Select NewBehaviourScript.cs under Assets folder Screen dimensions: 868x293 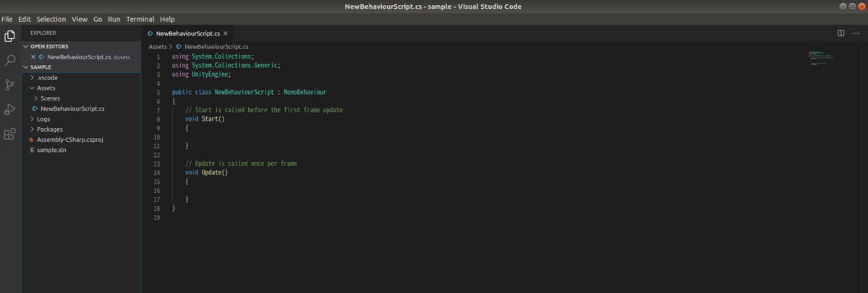(x=72, y=109)
